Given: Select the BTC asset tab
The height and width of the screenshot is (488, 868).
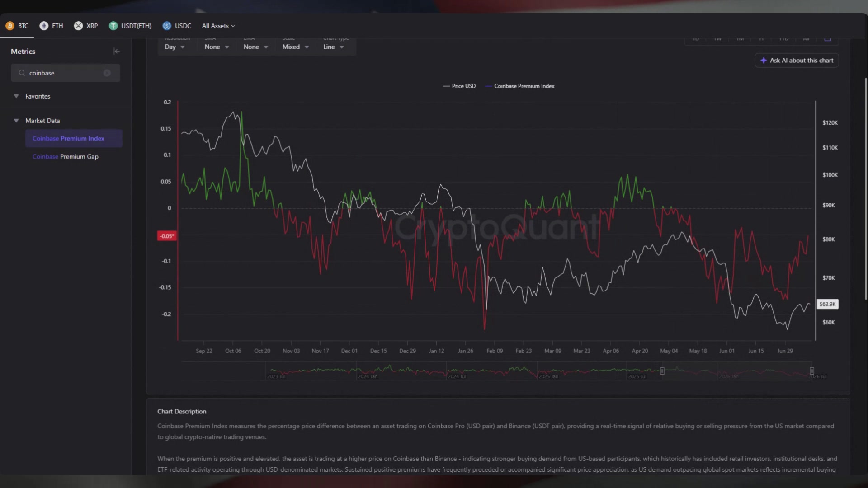Looking at the screenshot, I should click(17, 26).
